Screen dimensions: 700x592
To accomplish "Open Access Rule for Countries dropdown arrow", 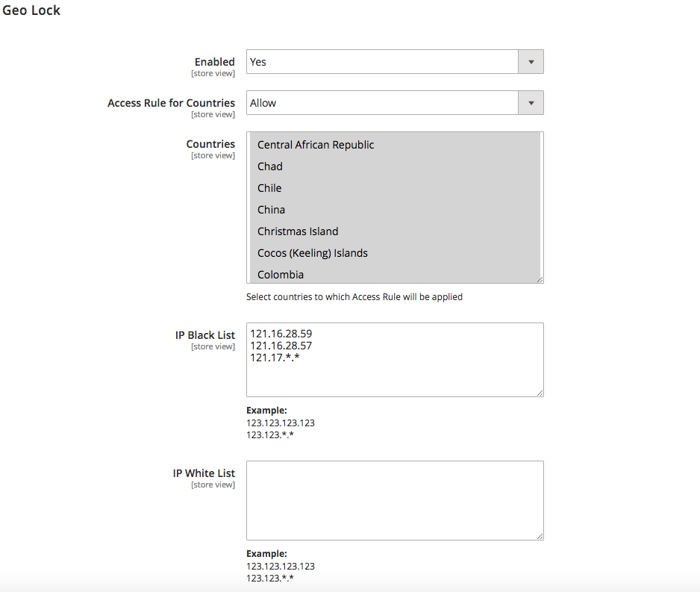I will click(x=531, y=103).
